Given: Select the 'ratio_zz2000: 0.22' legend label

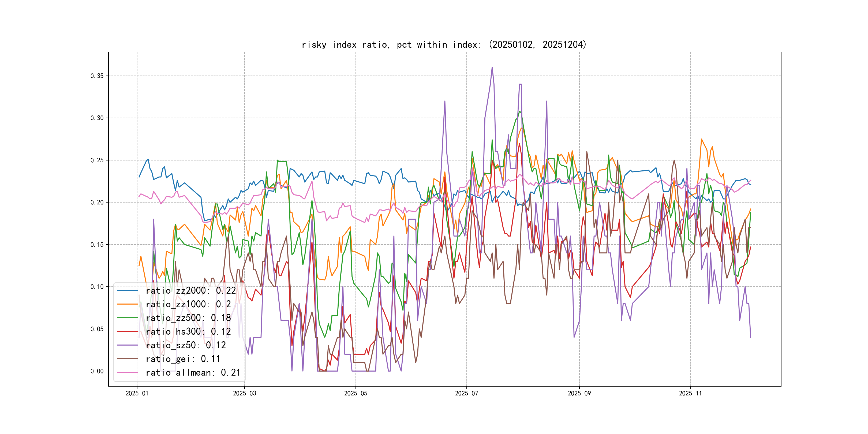Looking at the screenshot, I should [x=191, y=290].
